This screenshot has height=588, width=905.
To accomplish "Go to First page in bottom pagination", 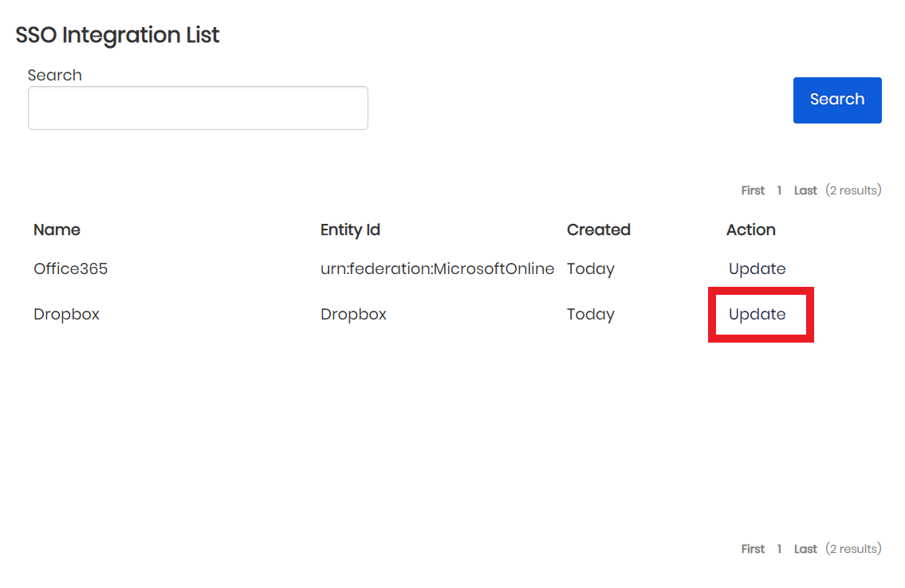I will tap(753, 549).
